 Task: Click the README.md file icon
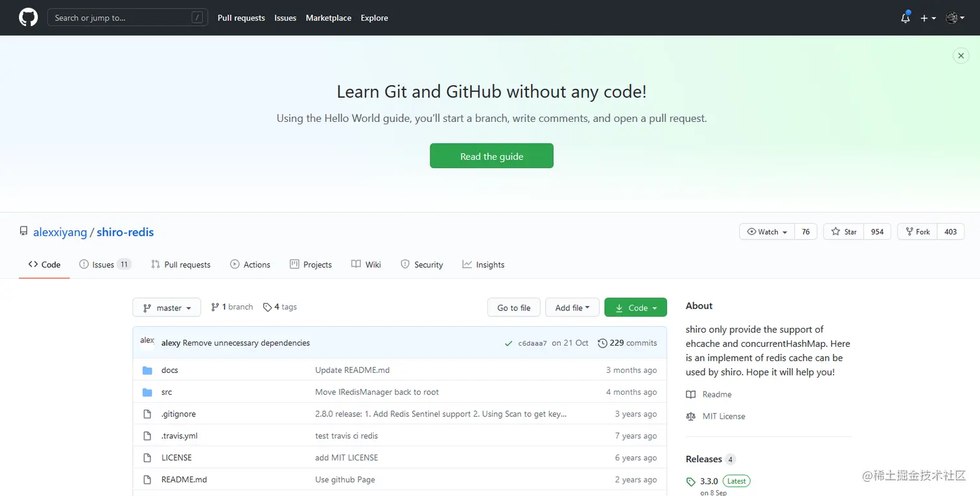147,480
